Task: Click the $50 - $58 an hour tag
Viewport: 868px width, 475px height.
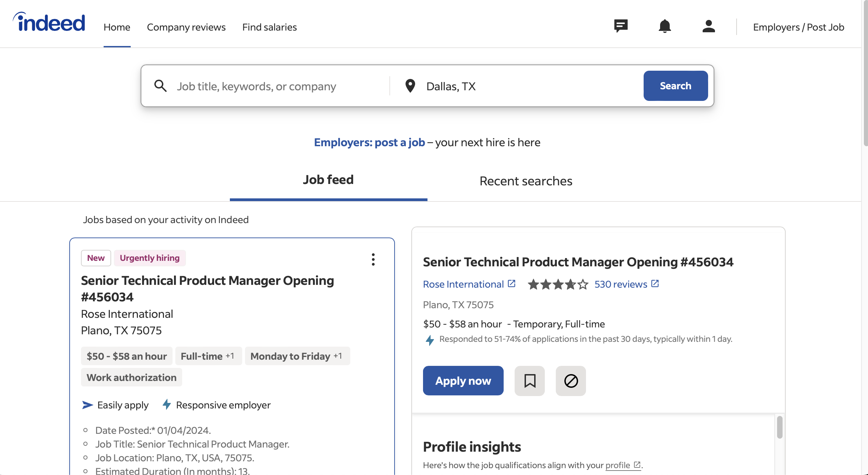Action: [x=127, y=356]
